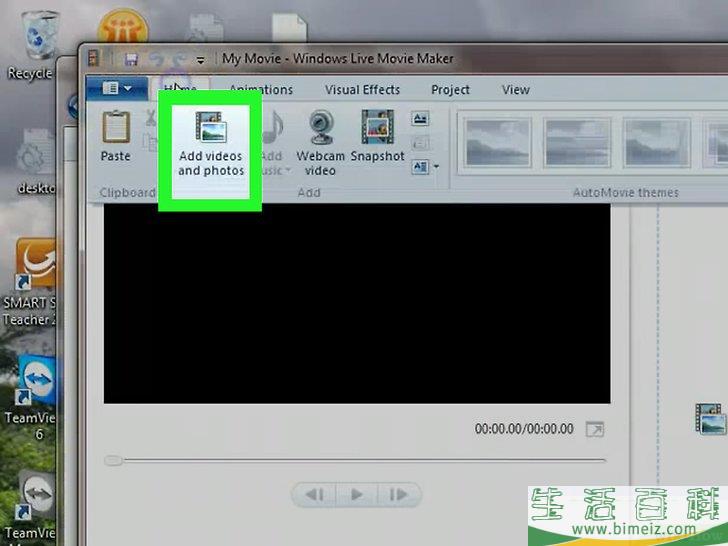The height and width of the screenshot is (546, 728).
Task: Take a Snapshot of the preview
Action: [x=377, y=136]
